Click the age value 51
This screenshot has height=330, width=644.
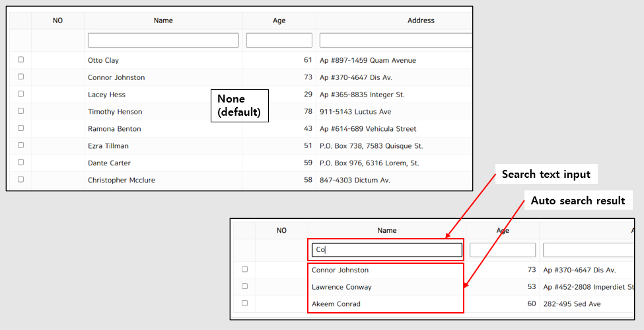308,145
